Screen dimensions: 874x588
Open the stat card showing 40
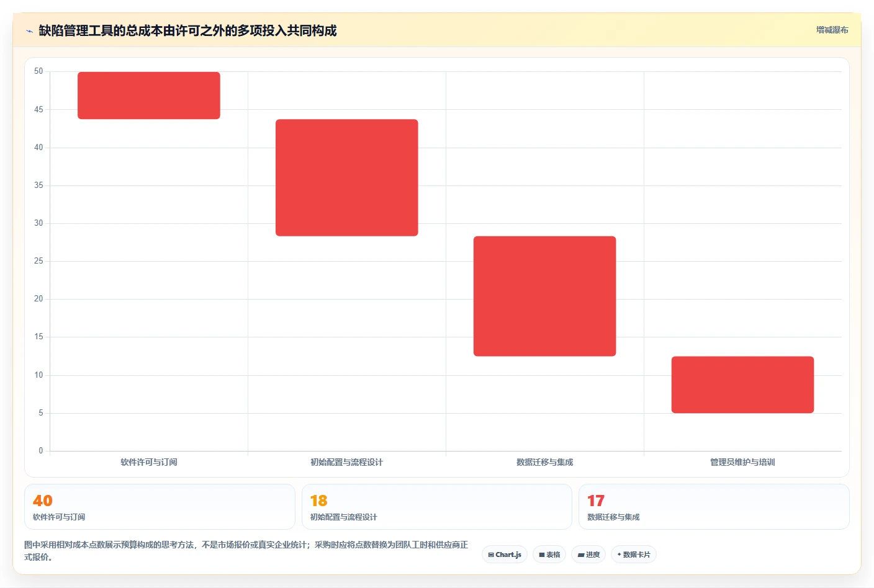160,507
